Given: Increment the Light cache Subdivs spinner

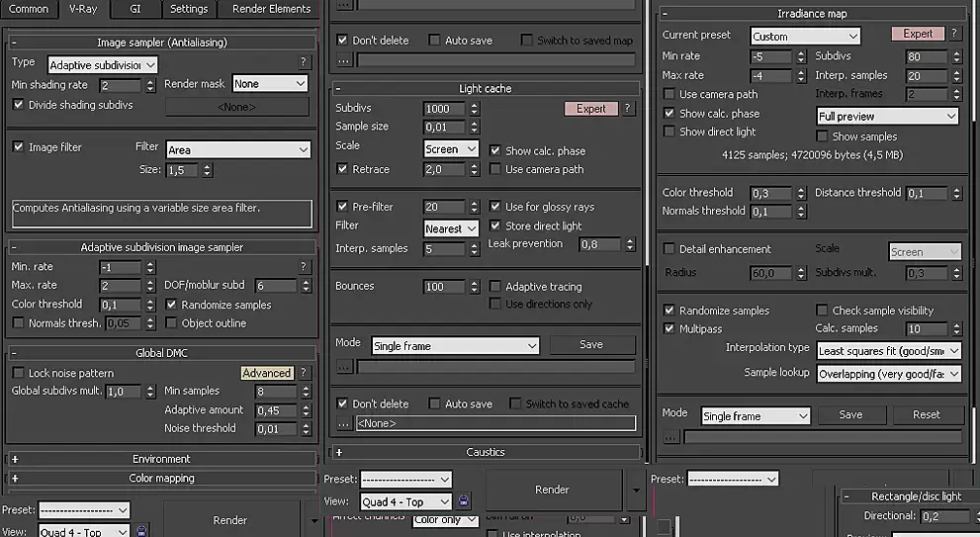Looking at the screenshot, I should pos(475,106).
